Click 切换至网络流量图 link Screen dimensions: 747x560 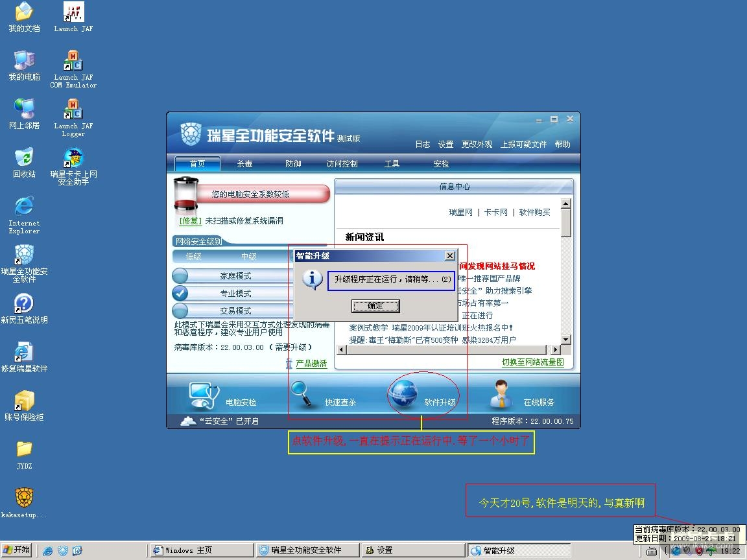[x=533, y=362]
